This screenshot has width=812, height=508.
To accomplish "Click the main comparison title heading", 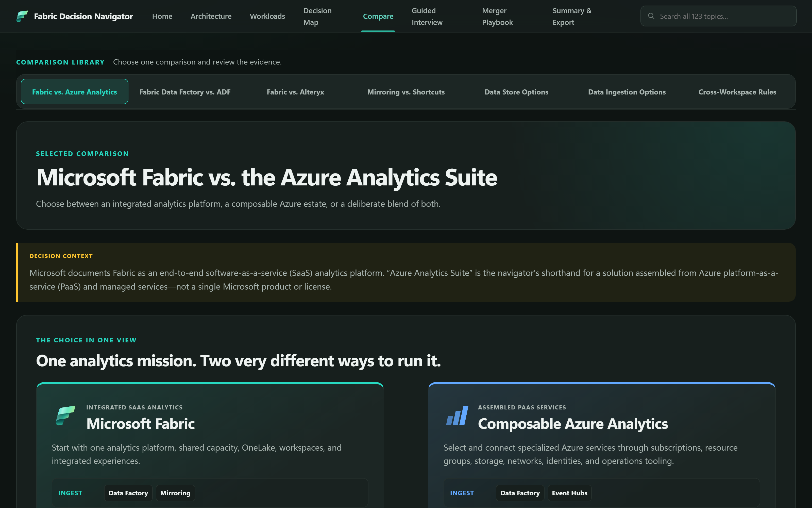I will (267, 177).
